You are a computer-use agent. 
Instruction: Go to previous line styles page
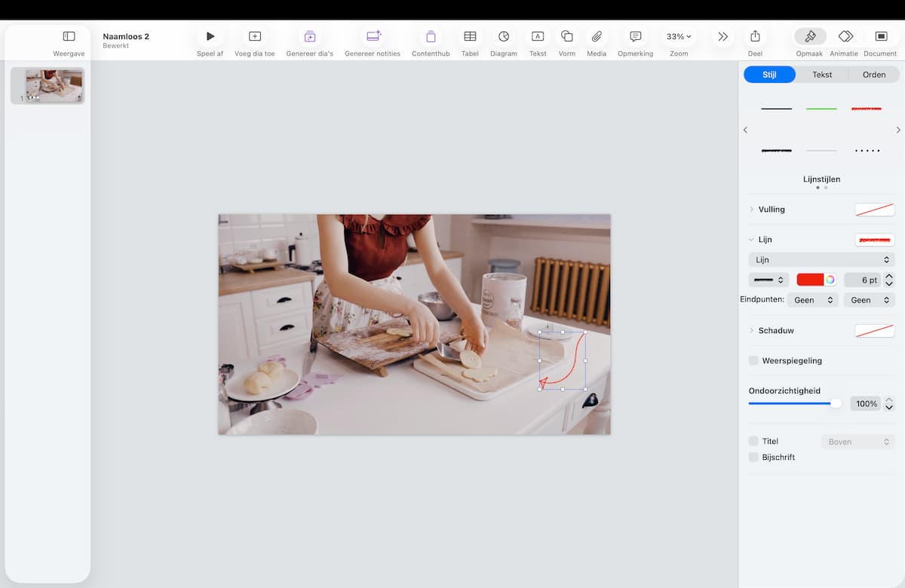click(745, 130)
